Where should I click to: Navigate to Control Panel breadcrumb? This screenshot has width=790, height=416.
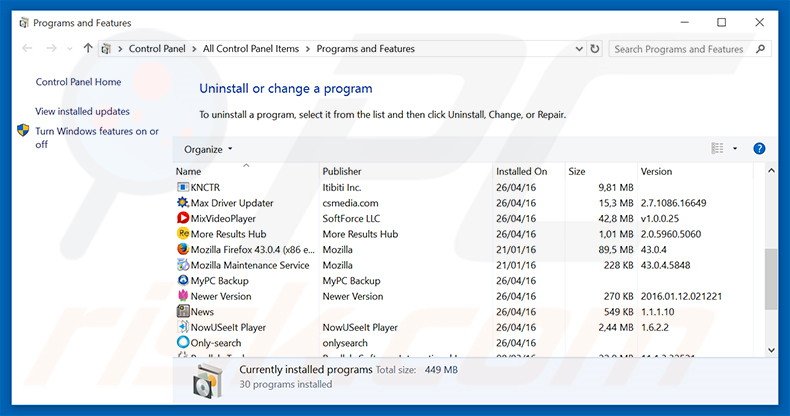click(157, 49)
